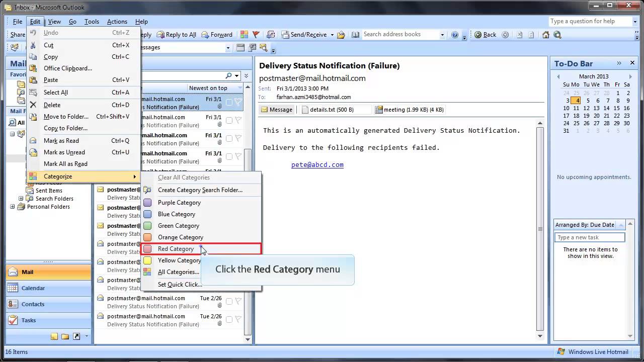
Task: Open the Address Book icon in toolbar
Action: tap(355, 35)
